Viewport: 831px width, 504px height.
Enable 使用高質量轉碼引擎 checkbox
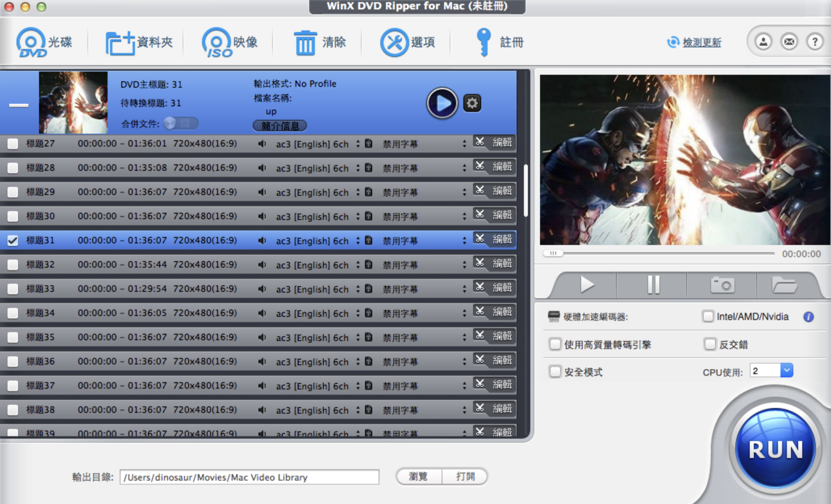point(555,344)
